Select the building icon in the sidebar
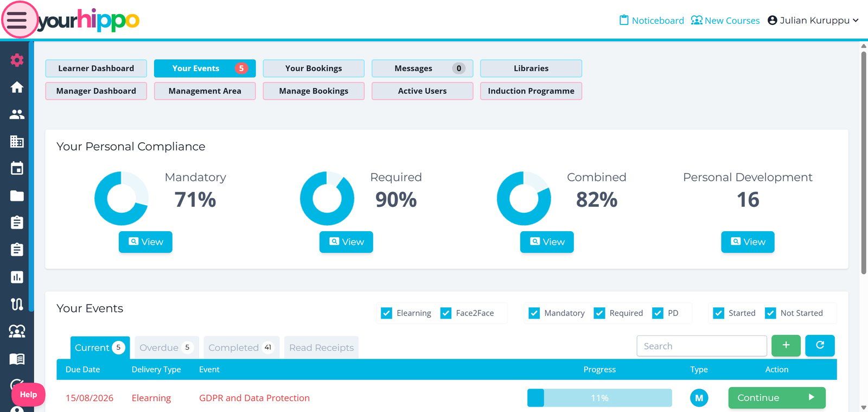 click(x=17, y=142)
